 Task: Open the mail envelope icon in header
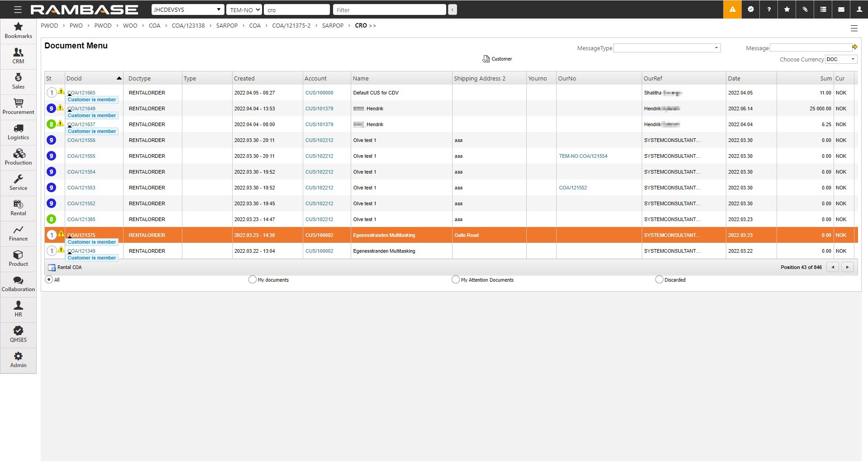841,9
